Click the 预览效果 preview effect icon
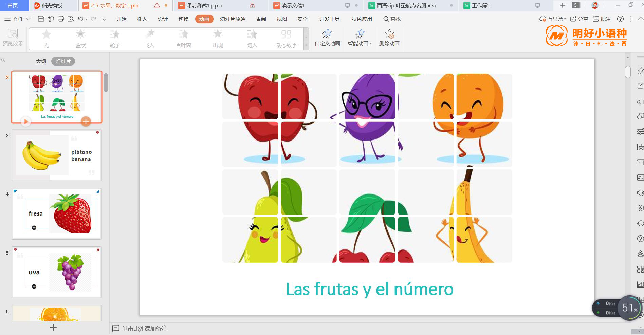The width and height of the screenshot is (644, 335). [13, 37]
